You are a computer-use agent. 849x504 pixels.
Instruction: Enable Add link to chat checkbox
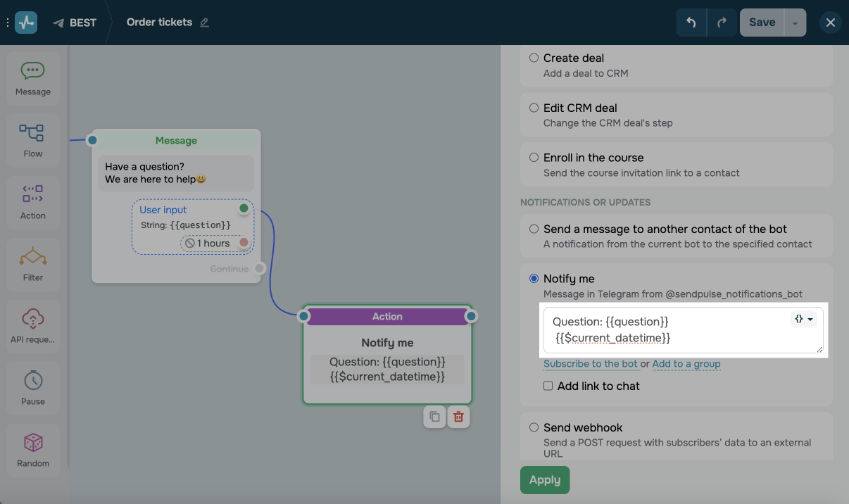tap(548, 386)
